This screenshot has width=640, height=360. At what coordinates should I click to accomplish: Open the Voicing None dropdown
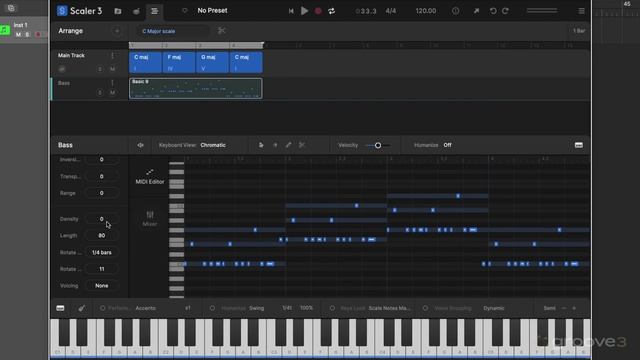[x=102, y=286]
